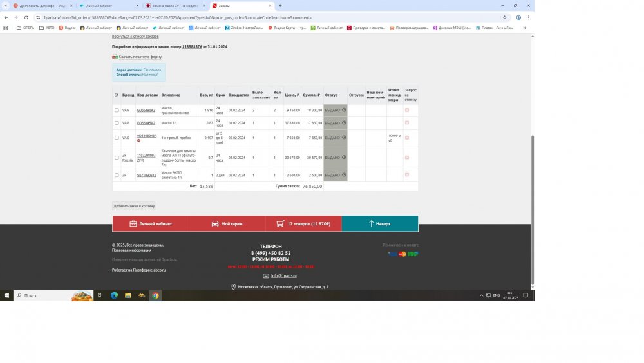Click the Вернуться к списку заказов link
Viewport: 644px width, 363px height.
pos(135,37)
